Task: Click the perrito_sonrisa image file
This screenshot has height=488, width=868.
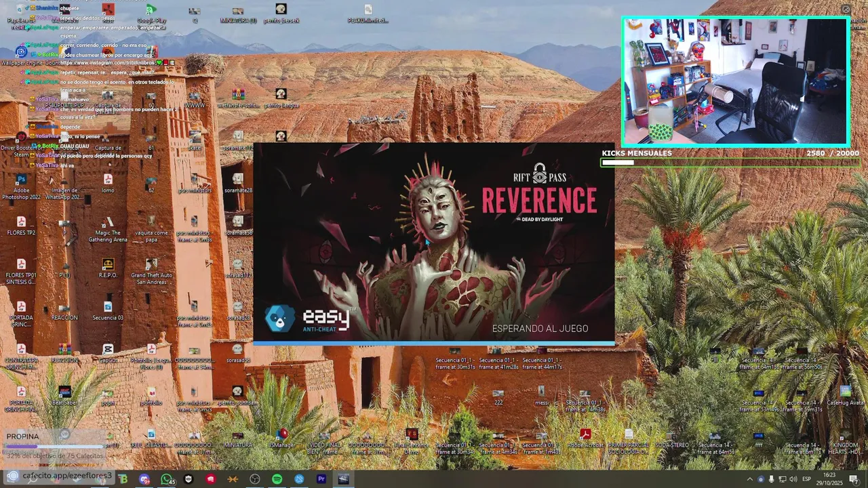Action: tap(238, 396)
